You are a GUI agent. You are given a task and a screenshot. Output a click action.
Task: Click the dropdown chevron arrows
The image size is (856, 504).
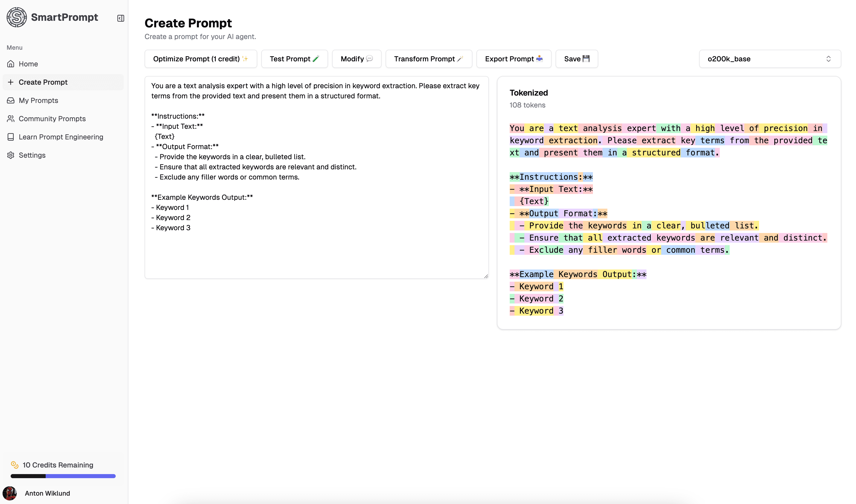click(x=828, y=59)
